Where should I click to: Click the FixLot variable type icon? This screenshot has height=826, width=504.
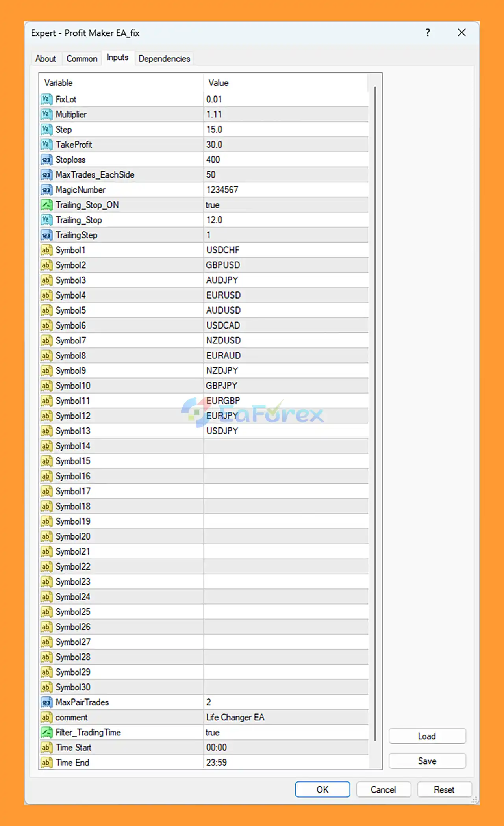[x=46, y=99]
